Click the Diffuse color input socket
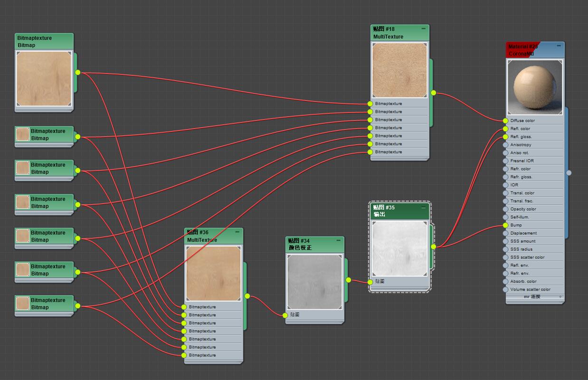588x380 pixels. [506, 121]
